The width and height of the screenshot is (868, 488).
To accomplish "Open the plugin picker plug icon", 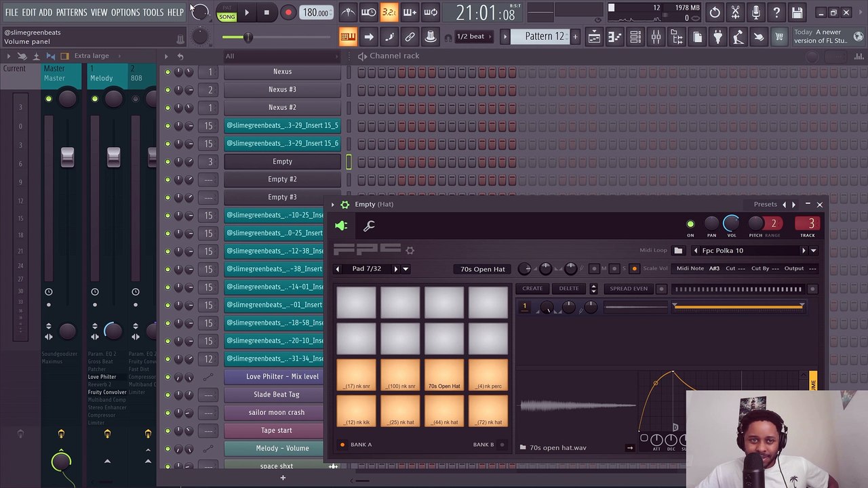I will coord(717,37).
